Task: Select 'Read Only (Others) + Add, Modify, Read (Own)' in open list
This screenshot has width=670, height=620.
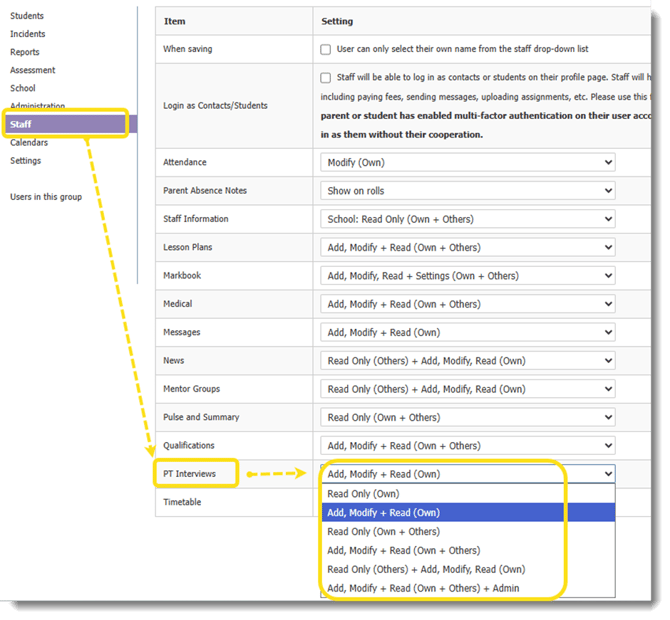Action: pyautogui.click(x=426, y=569)
